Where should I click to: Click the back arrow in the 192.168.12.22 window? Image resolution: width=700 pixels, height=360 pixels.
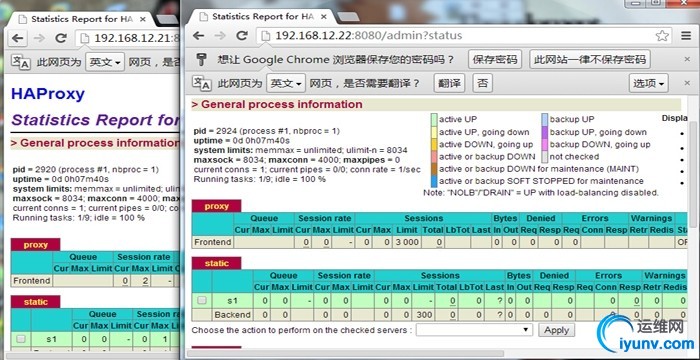198,36
